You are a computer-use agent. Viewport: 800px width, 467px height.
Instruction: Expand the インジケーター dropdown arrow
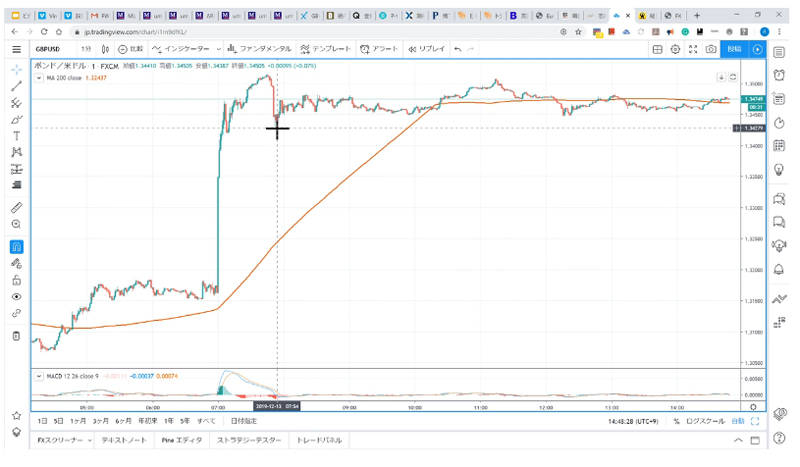[x=218, y=49]
